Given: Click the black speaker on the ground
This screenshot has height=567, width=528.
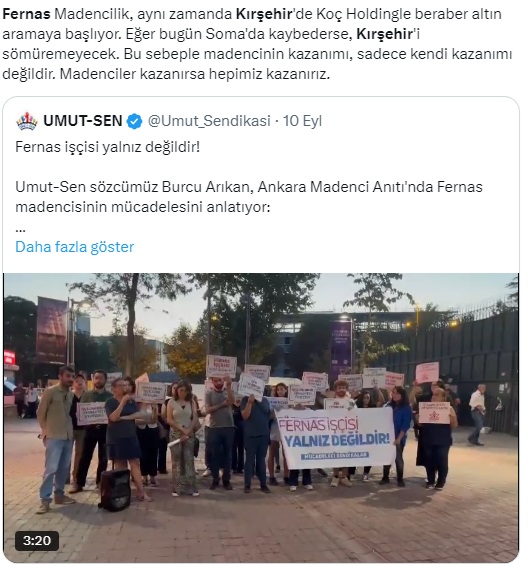Looking at the screenshot, I should [x=115, y=490].
